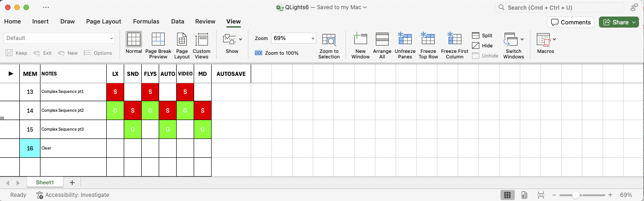Click Unfreeze Panes
This screenshot has height=201, width=644.
405,45
